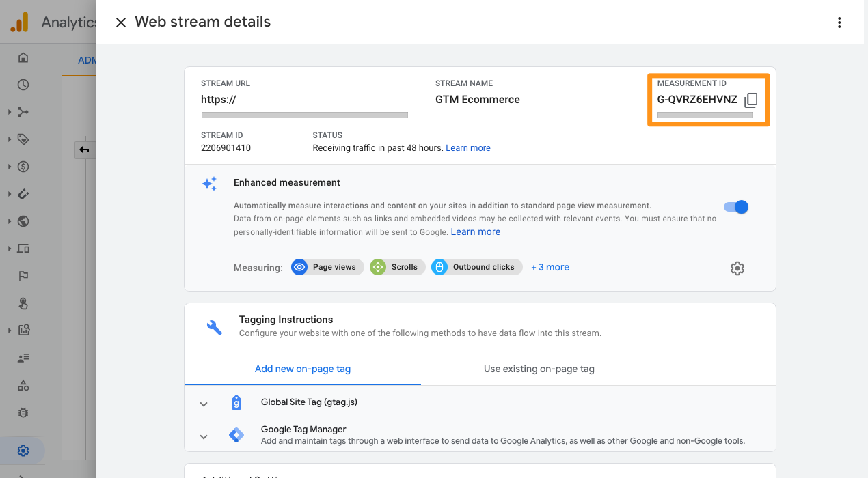This screenshot has height=478, width=868.
Task: Click the GTM Ecommerce stream name
Action: point(478,100)
